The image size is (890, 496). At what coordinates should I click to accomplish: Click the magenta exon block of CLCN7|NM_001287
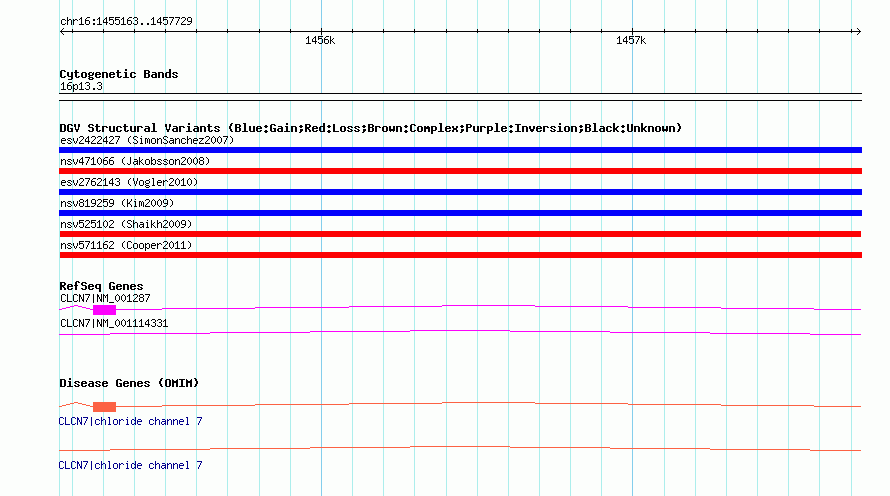click(x=104, y=310)
